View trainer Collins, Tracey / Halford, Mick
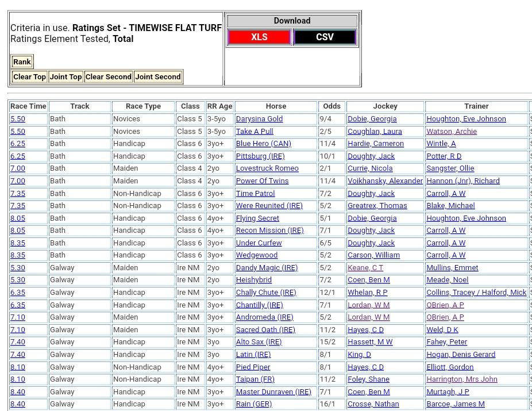Image resolution: width=532 pixels, height=411 pixels. (x=476, y=293)
